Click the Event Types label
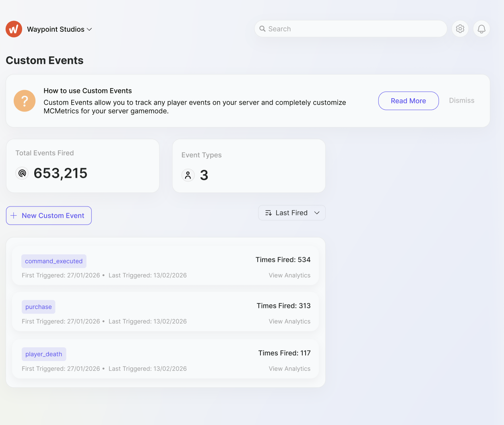 202,155
